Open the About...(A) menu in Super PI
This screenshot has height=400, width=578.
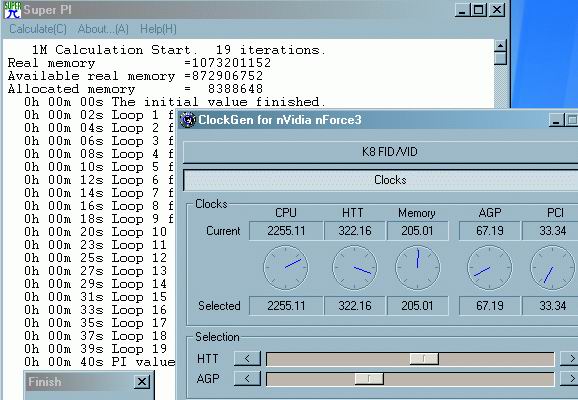coord(103,29)
